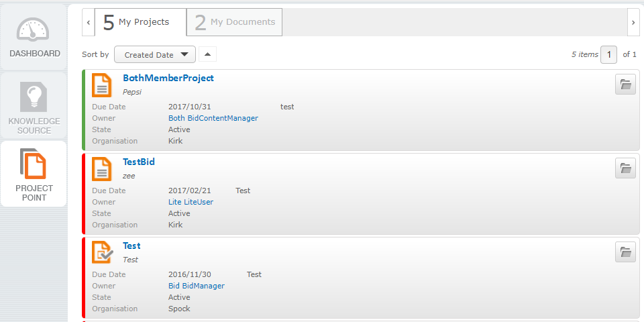Toggle ascending sort order arrow
644x322 pixels.
pyautogui.click(x=207, y=54)
